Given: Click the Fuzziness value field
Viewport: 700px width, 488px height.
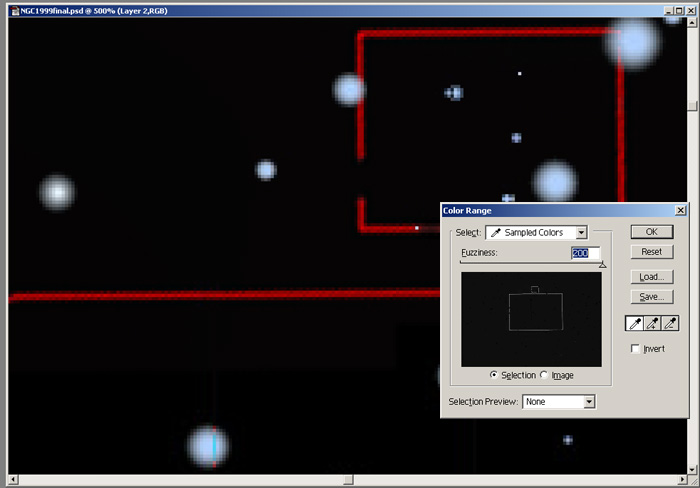Looking at the screenshot, I should coord(585,253).
